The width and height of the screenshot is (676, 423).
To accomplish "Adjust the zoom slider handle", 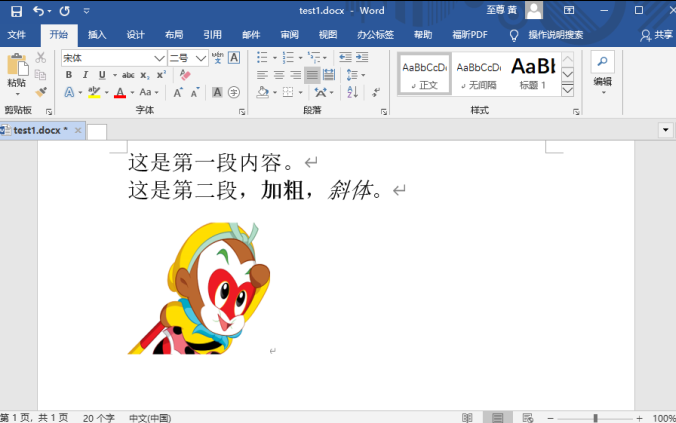I will 595,418.
